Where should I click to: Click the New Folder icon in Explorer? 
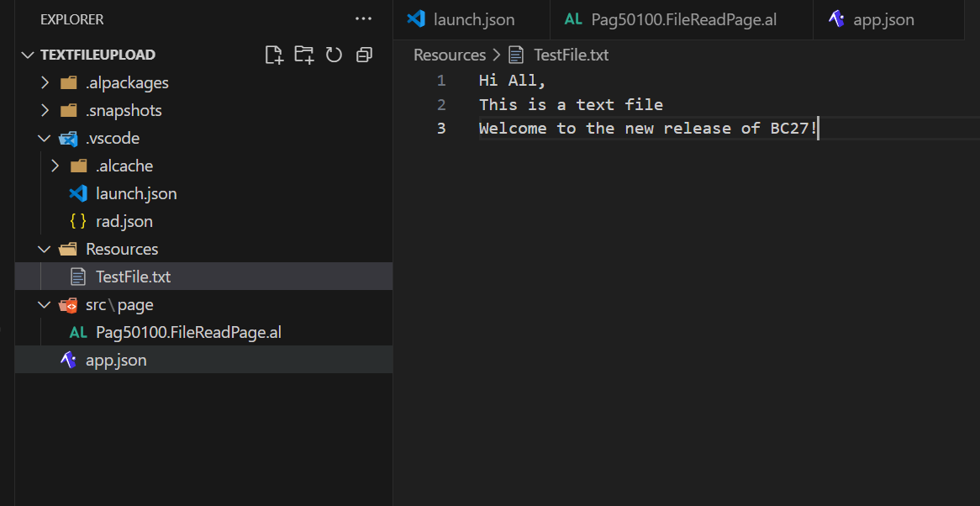[304, 55]
